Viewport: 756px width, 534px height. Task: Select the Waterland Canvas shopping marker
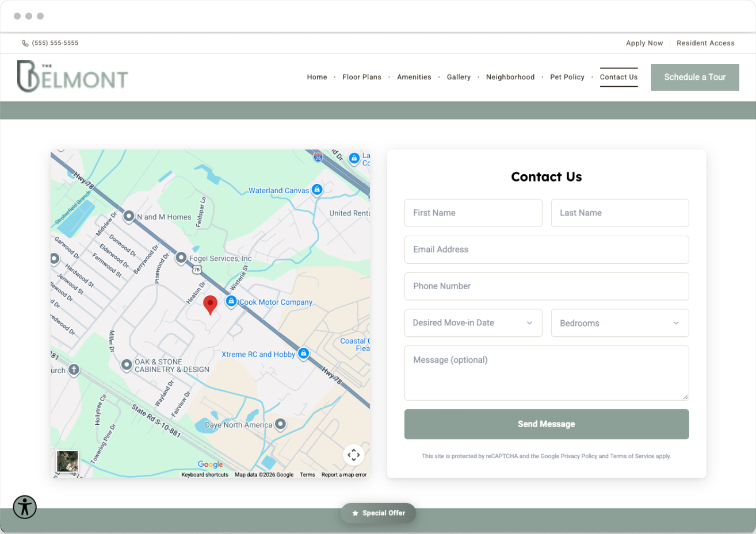317,190
